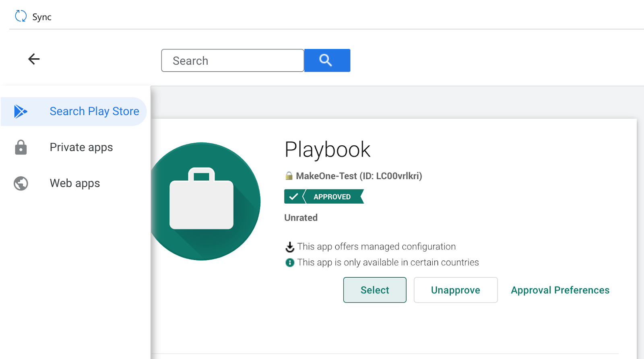
Task: Click the managed configuration download icon
Action: click(290, 247)
